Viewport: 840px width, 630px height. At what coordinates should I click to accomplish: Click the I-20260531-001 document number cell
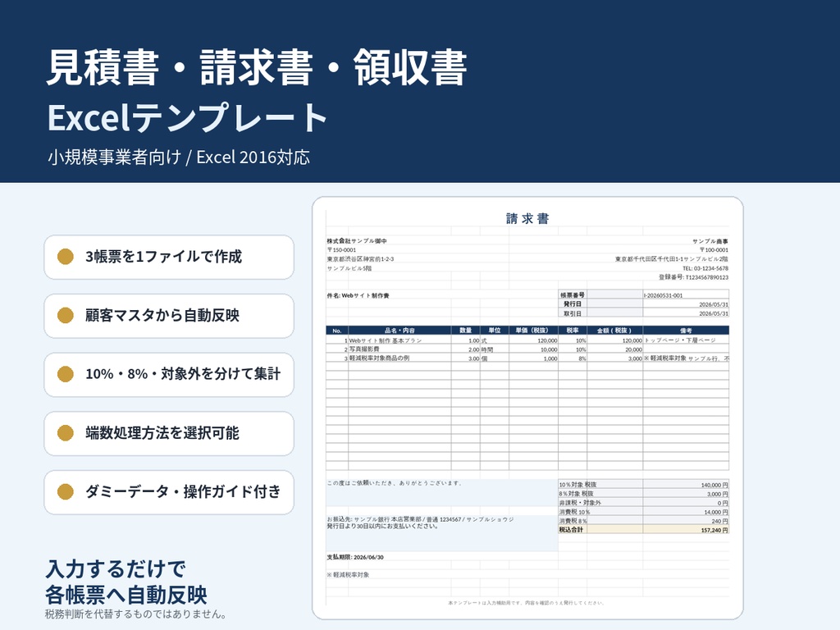tap(686, 295)
